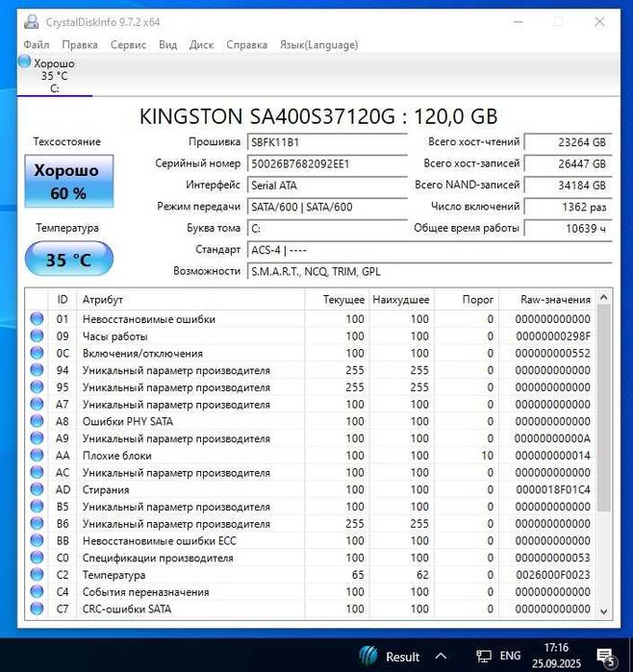Click the power-on count 1362 раз
Viewport: 633px width, 672px height.
point(569,207)
